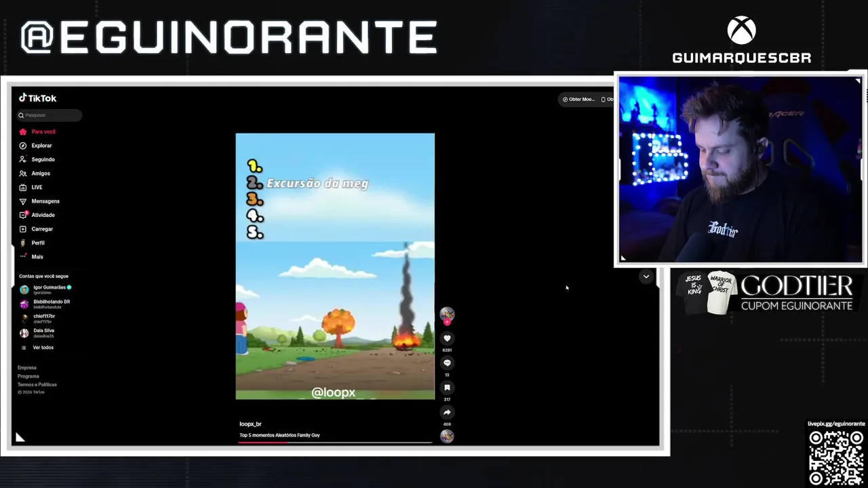The height and width of the screenshot is (488, 868).
Task: Save the video with the bookmark icon
Action: 447,388
